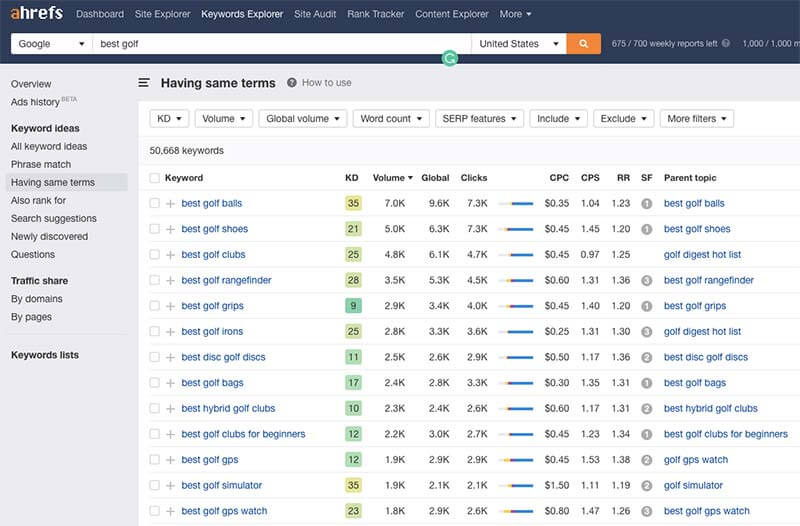Go to the Dashboard tab
This screenshot has height=526, width=800.
click(100, 14)
